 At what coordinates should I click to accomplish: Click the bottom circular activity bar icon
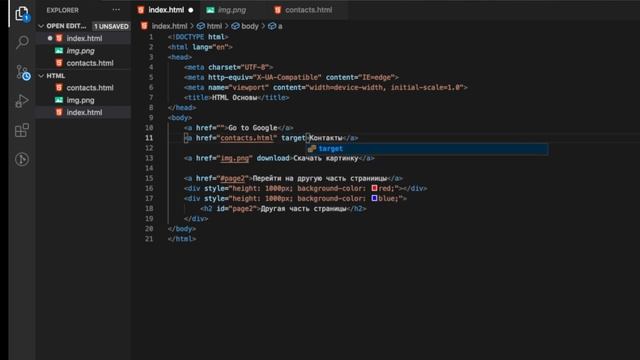click(22, 159)
